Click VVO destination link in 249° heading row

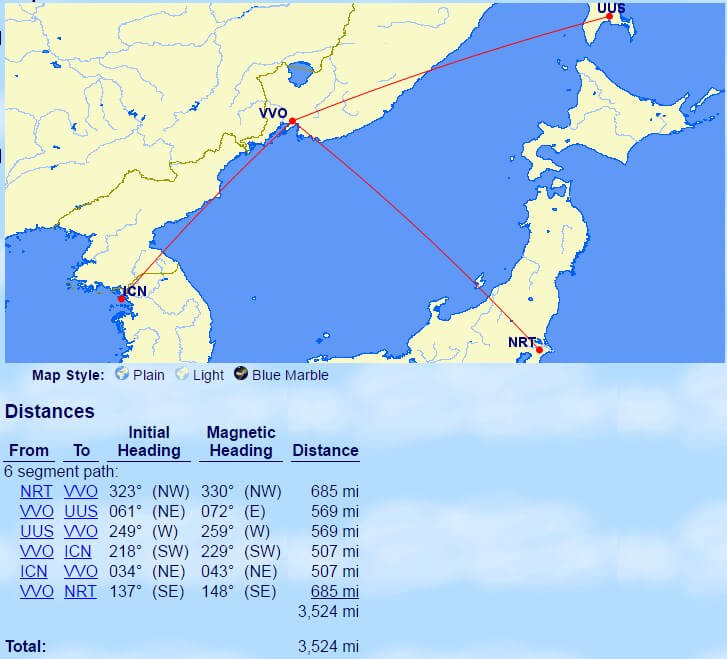tap(80, 531)
